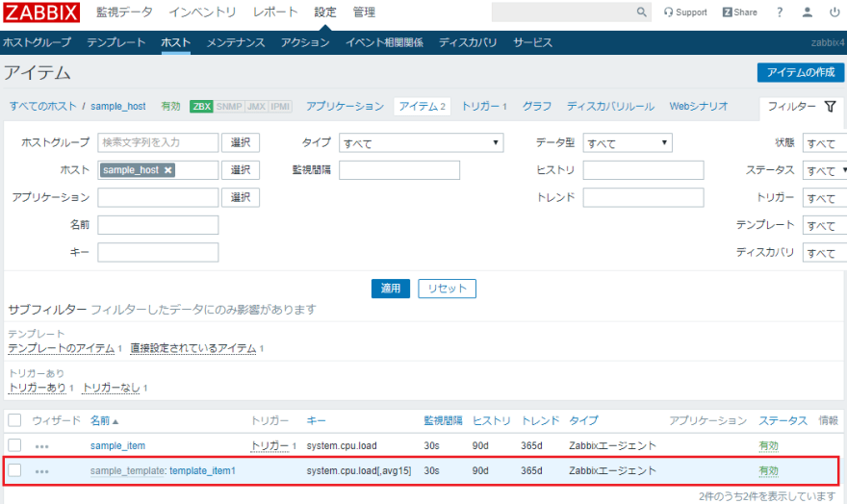Switch to the テンプレート submenu tab
Image resolution: width=847 pixels, height=504 pixels.
(x=115, y=43)
